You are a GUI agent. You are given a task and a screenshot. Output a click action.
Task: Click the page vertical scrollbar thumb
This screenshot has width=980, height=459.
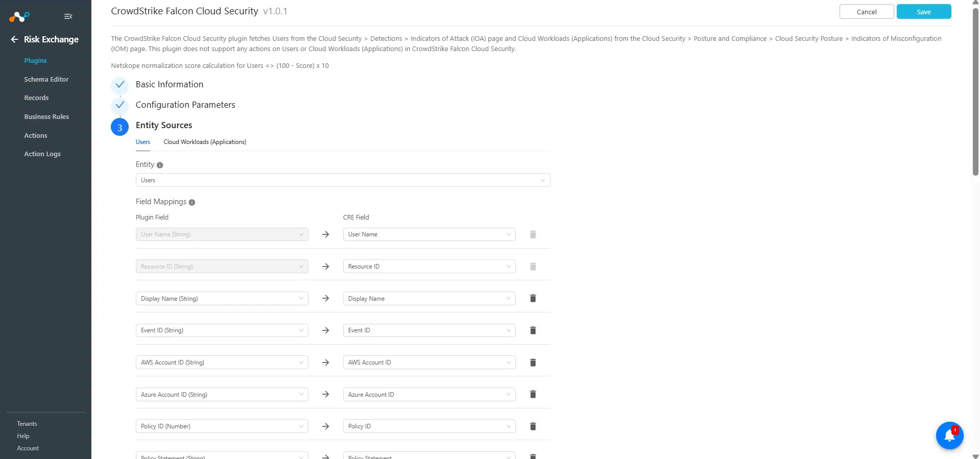point(975,92)
